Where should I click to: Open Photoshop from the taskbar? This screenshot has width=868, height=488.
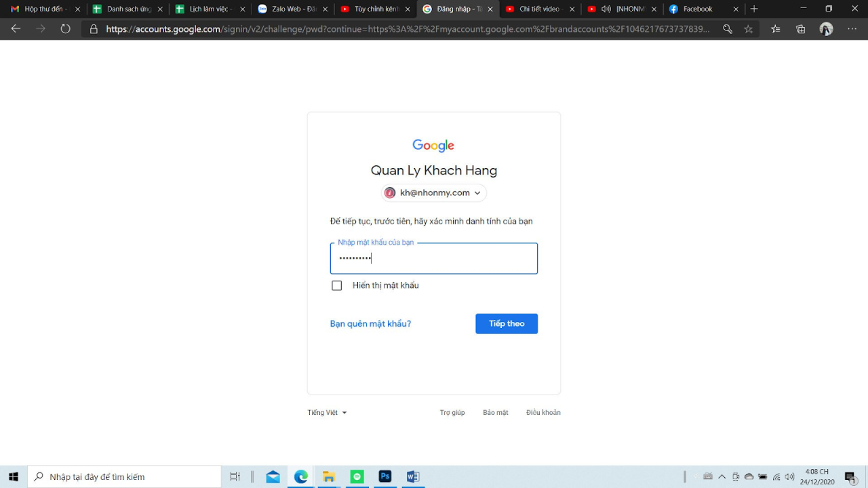(x=385, y=476)
